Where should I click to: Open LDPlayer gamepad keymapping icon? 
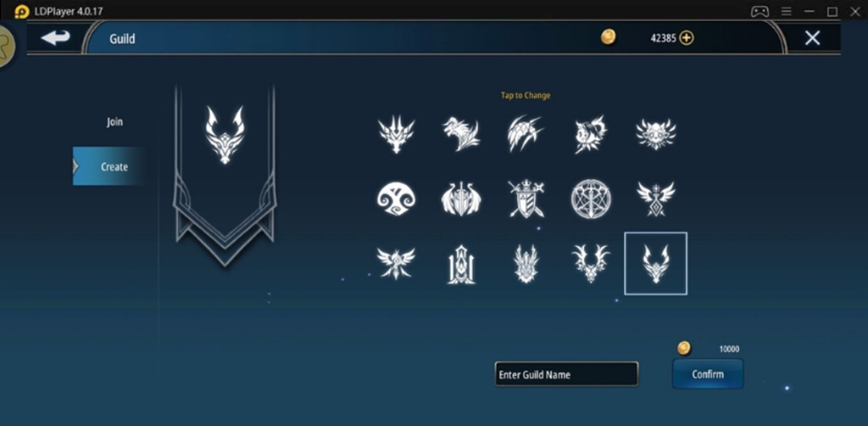tap(759, 11)
